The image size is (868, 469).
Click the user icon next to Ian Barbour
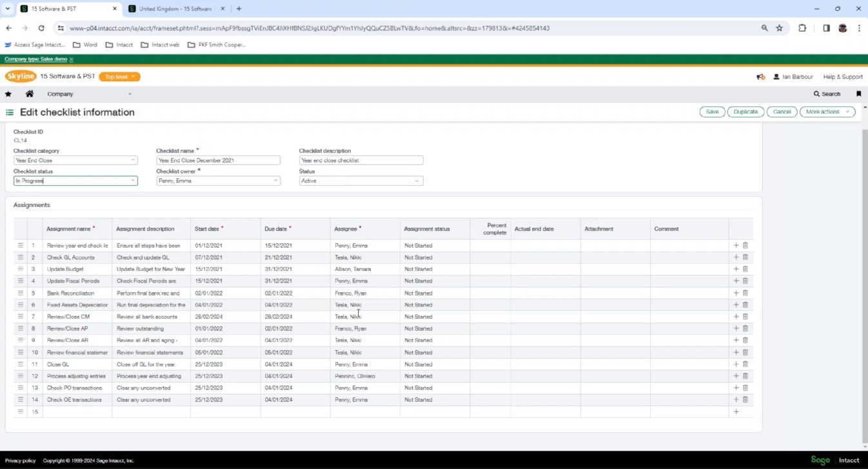tap(776, 76)
